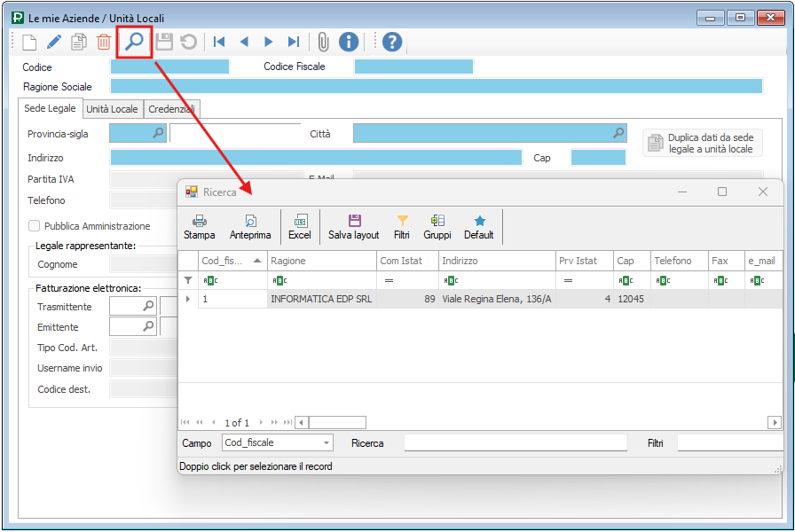Click the new document icon in toolbar
795x532 pixels.
[30, 42]
